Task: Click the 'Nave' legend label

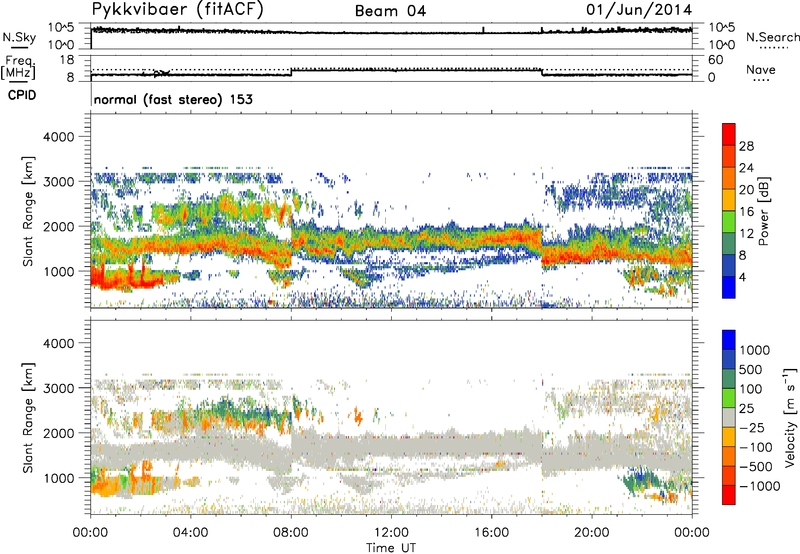Action: (761, 70)
